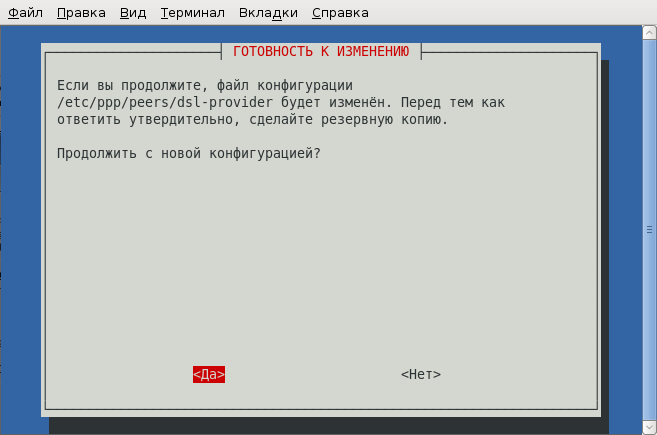This screenshot has height=435, width=657.
Task: Click the scrollbar down arrow
Action: click(649, 427)
